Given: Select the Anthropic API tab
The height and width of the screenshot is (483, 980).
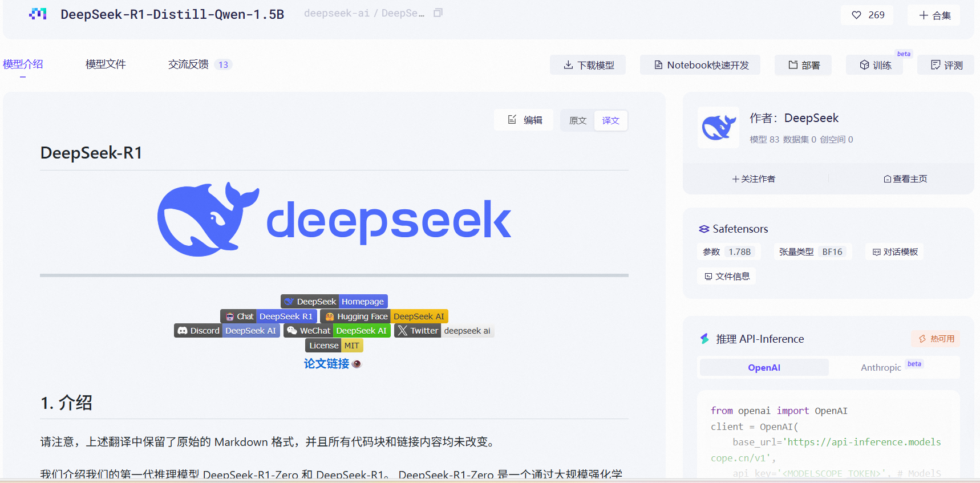Looking at the screenshot, I should tap(881, 367).
